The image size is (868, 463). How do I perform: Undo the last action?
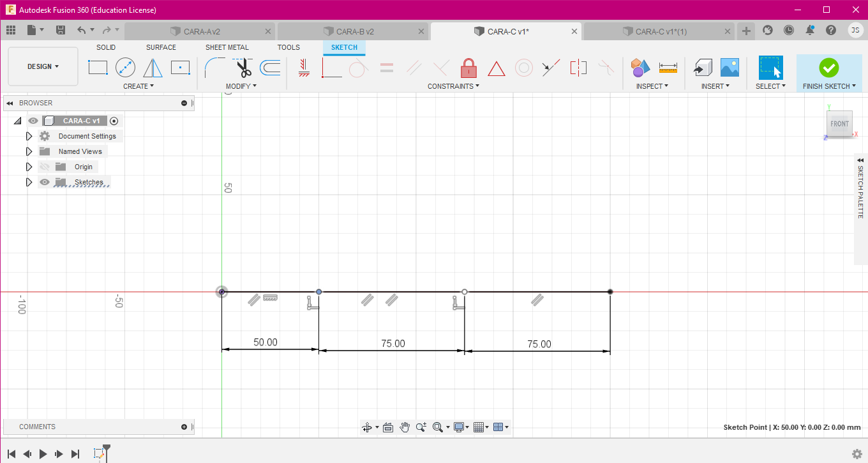[81, 30]
